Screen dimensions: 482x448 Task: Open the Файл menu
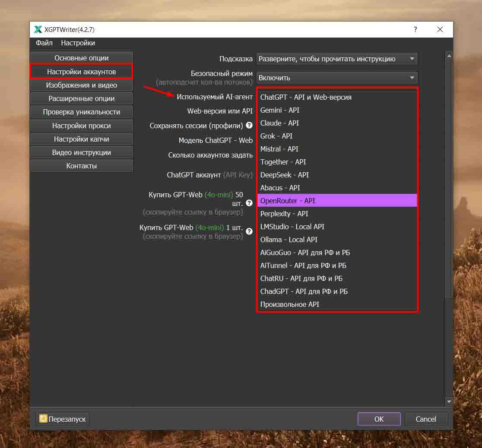tap(44, 43)
